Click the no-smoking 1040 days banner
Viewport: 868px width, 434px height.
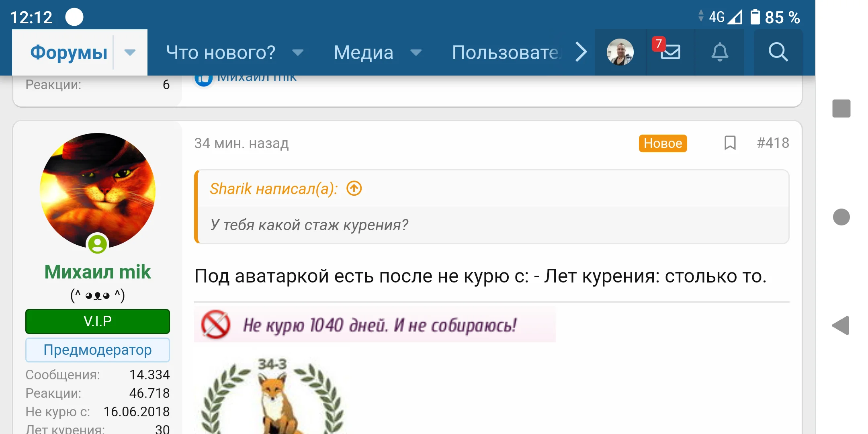(x=375, y=325)
